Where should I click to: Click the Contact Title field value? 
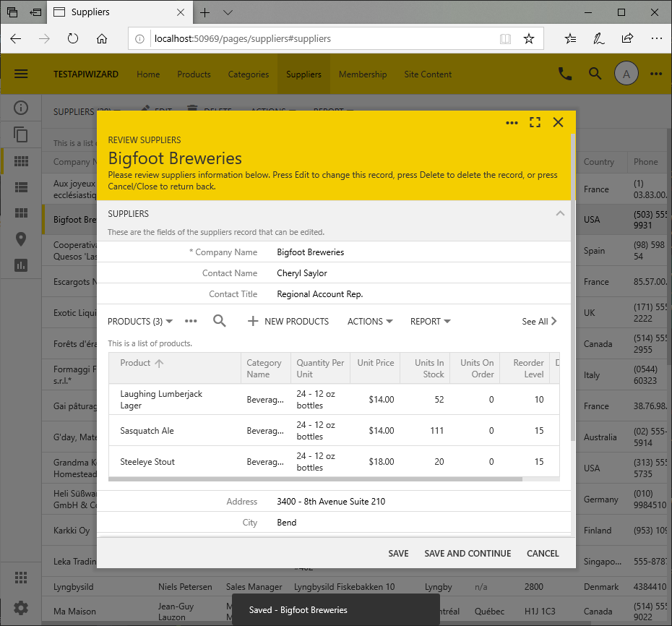coord(319,294)
